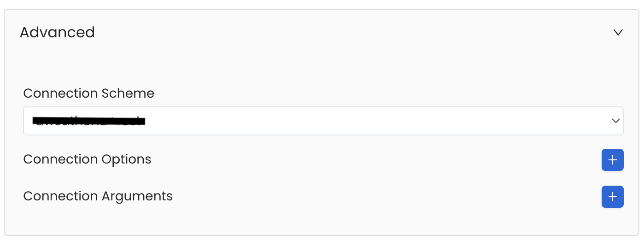
Task: Click the Connection Arguments label
Action: [x=98, y=196]
